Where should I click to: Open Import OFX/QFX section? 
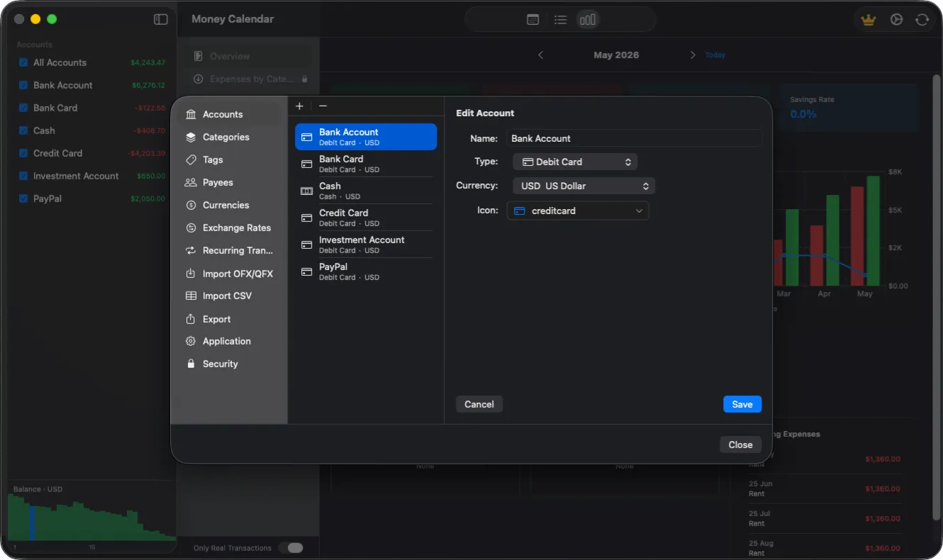point(229,274)
